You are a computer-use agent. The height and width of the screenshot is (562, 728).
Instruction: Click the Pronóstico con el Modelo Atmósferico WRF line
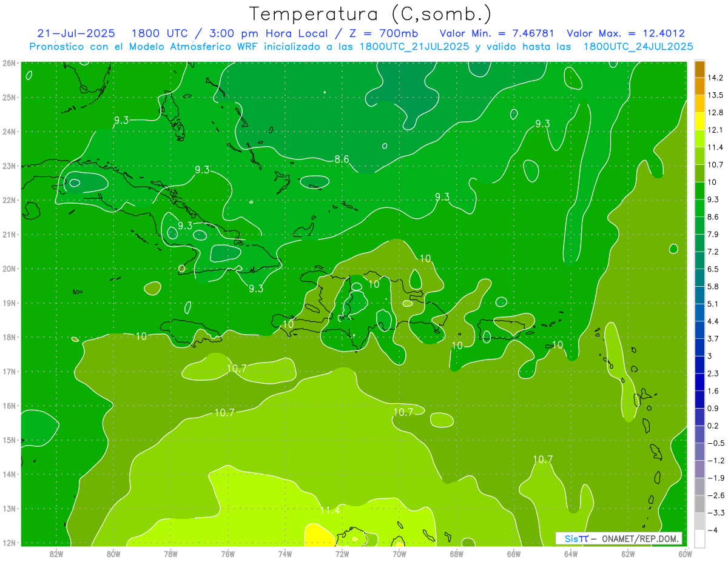point(361,46)
